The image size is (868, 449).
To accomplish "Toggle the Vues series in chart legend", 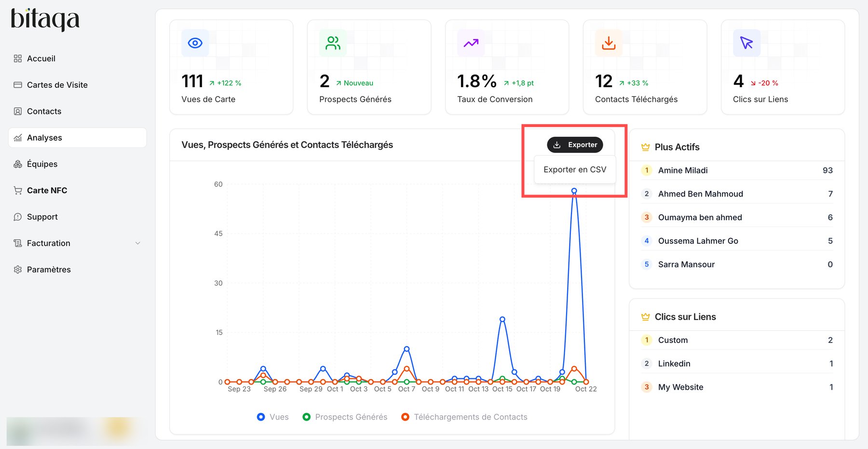I will click(x=273, y=417).
